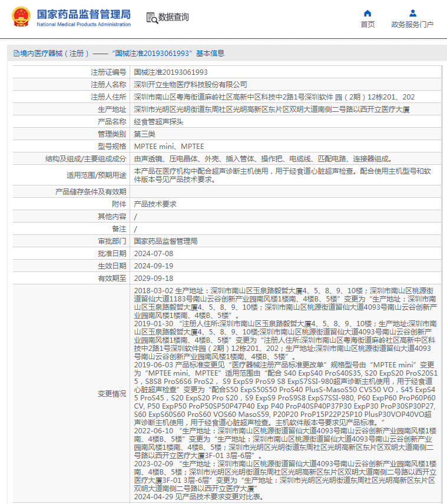Click 结构及组成 value starting 由声透镜

(263, 159)
